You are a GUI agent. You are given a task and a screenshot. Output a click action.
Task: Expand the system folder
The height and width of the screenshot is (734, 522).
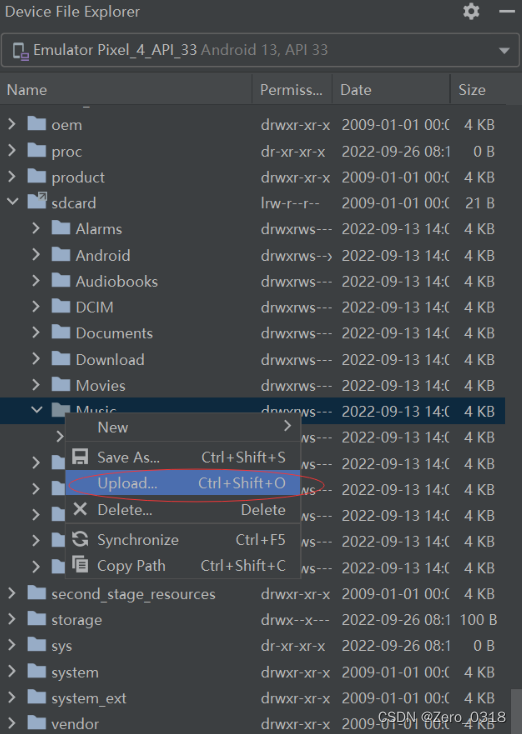coord(12,671)
